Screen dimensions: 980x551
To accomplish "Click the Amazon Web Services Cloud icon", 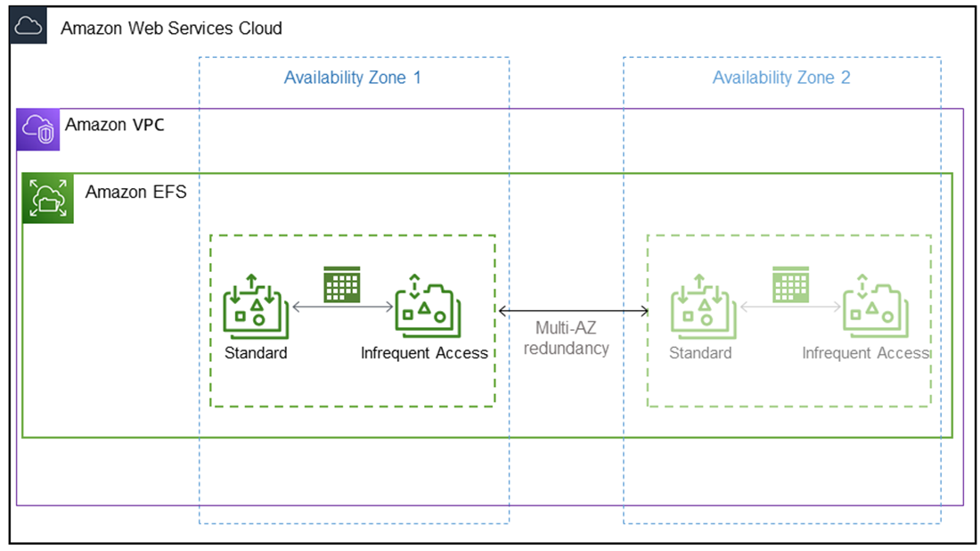I will (x=29, y=26).
